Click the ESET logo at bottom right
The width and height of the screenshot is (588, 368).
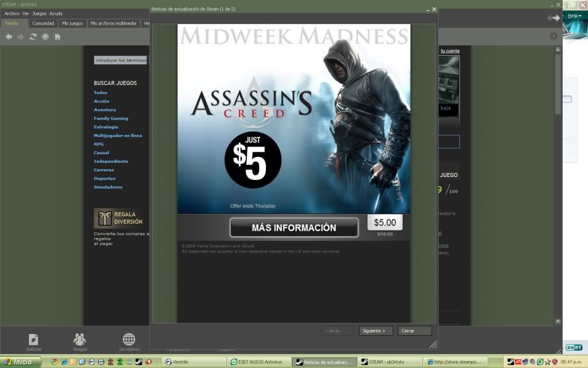pos(574,347)
